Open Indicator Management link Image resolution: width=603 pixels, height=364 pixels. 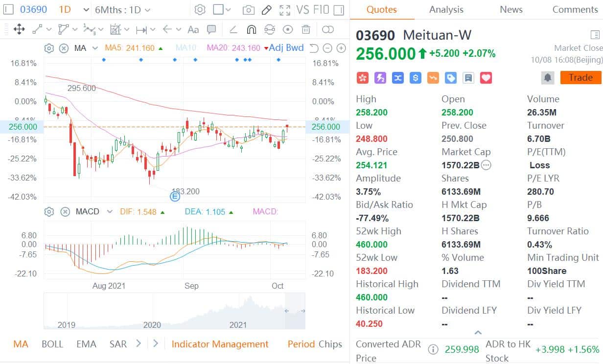(220, 344)
